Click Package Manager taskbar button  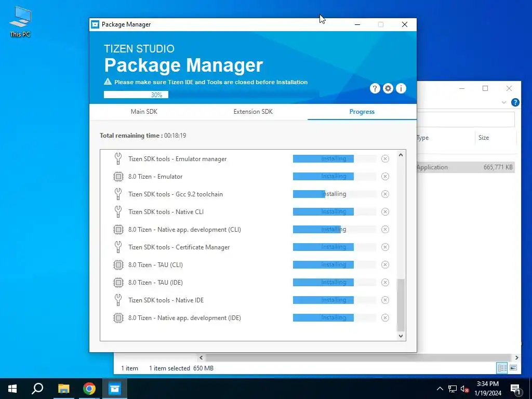click(115, 389)
